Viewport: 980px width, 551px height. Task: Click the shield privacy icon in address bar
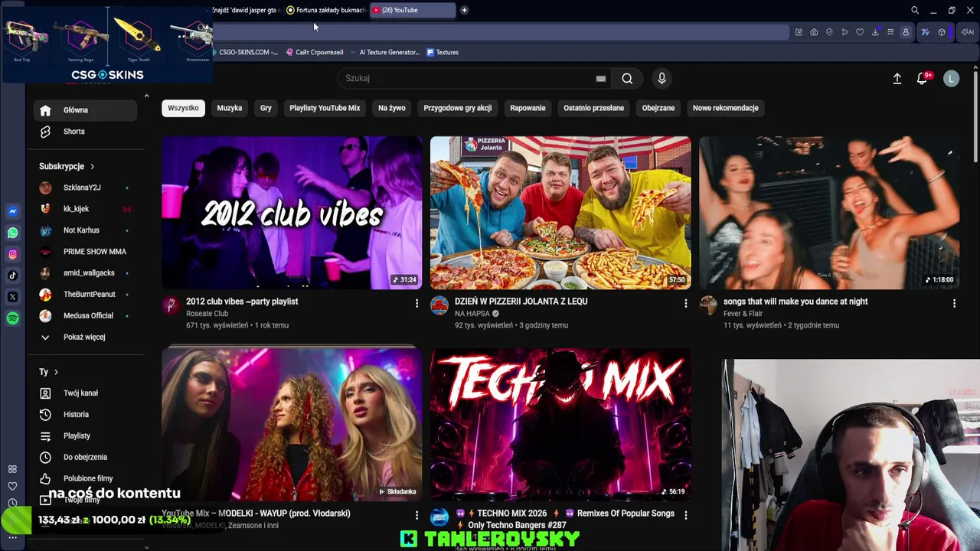pos(829,32)
